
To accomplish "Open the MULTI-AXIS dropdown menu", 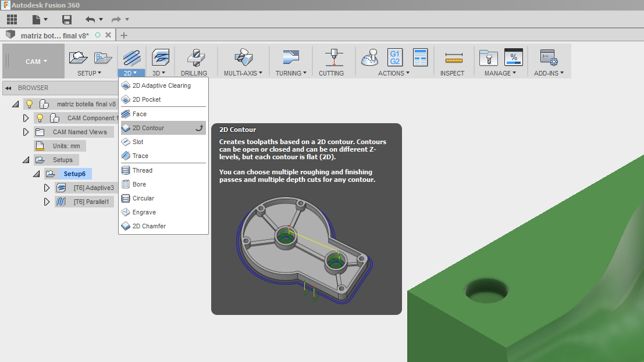I will 243,73.
